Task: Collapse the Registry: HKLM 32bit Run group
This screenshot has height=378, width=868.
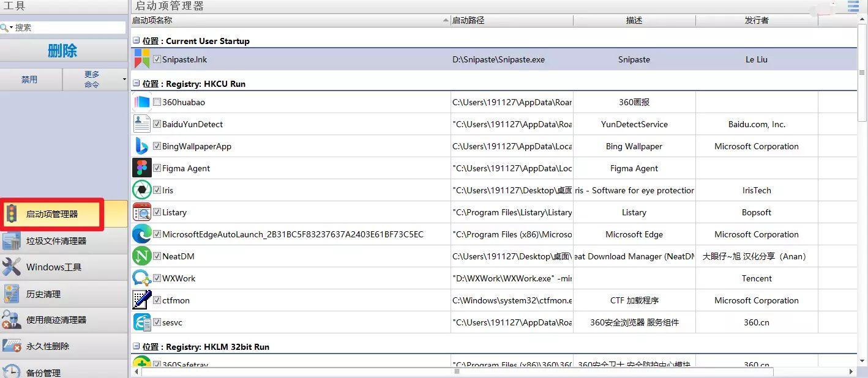Action: (137, 347)
